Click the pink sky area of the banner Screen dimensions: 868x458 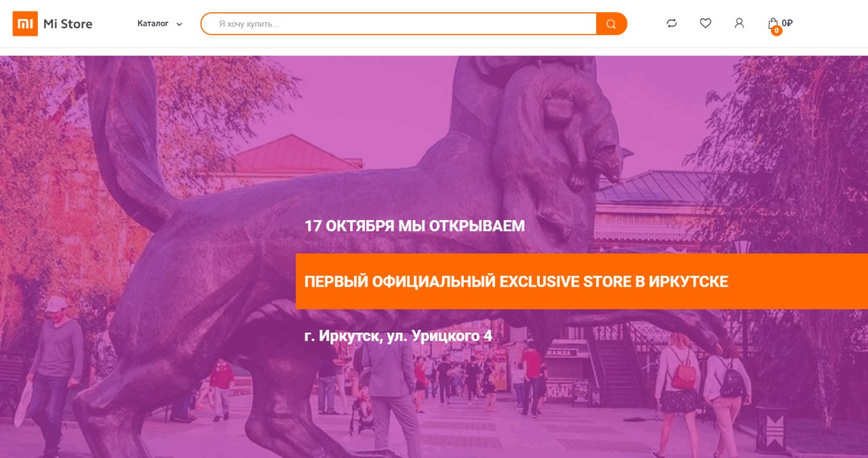click(380, 102)
